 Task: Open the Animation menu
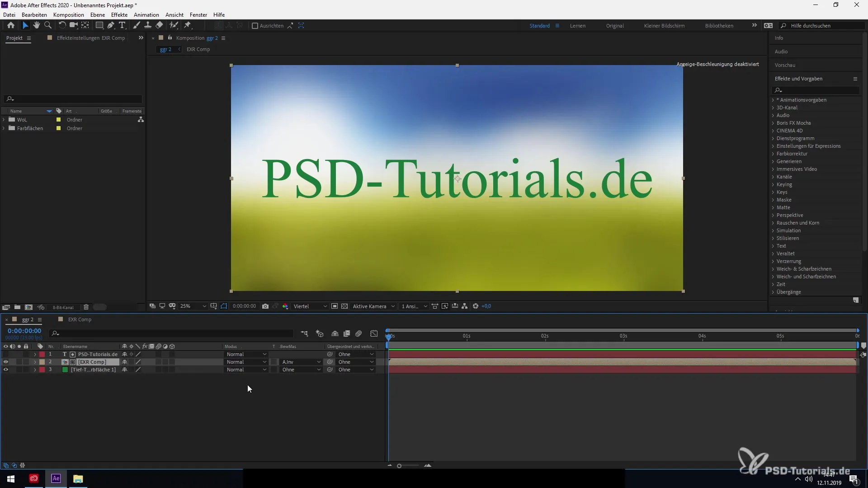coord(146,15)
